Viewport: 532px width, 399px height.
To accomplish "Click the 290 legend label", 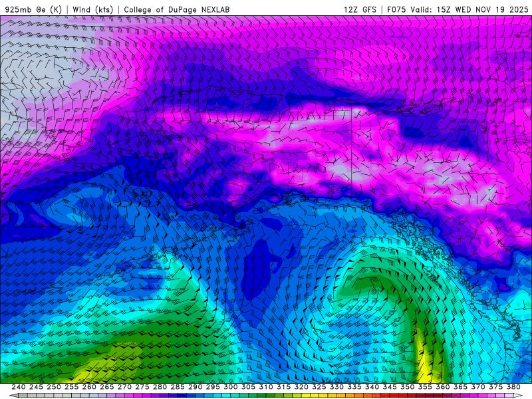I will click(x=195, y=387).
